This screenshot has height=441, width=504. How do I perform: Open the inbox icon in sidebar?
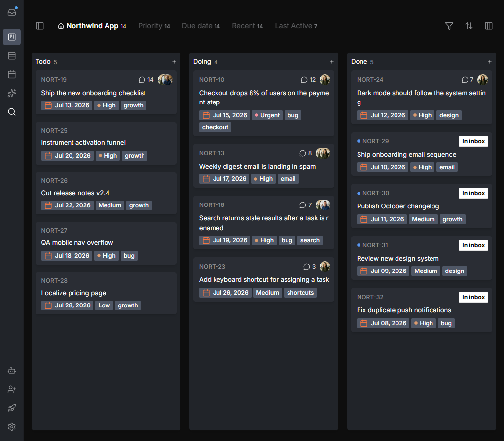point(12,12)
